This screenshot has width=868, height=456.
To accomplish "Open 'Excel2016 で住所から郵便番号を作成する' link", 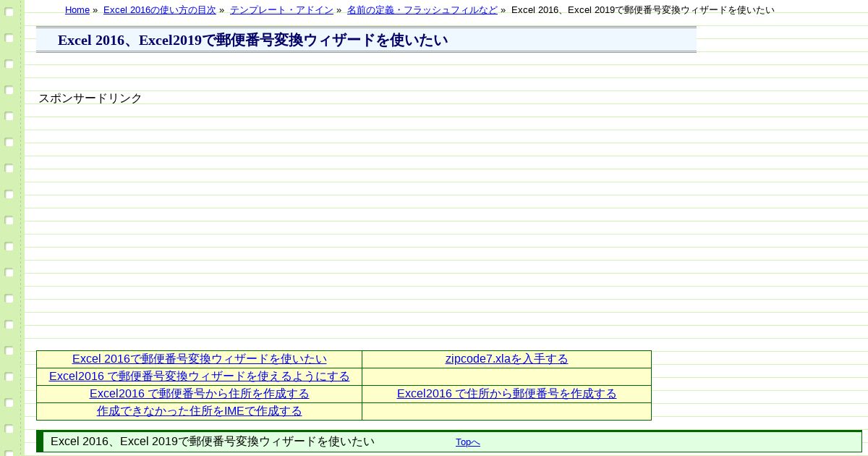I will point(507,394).
